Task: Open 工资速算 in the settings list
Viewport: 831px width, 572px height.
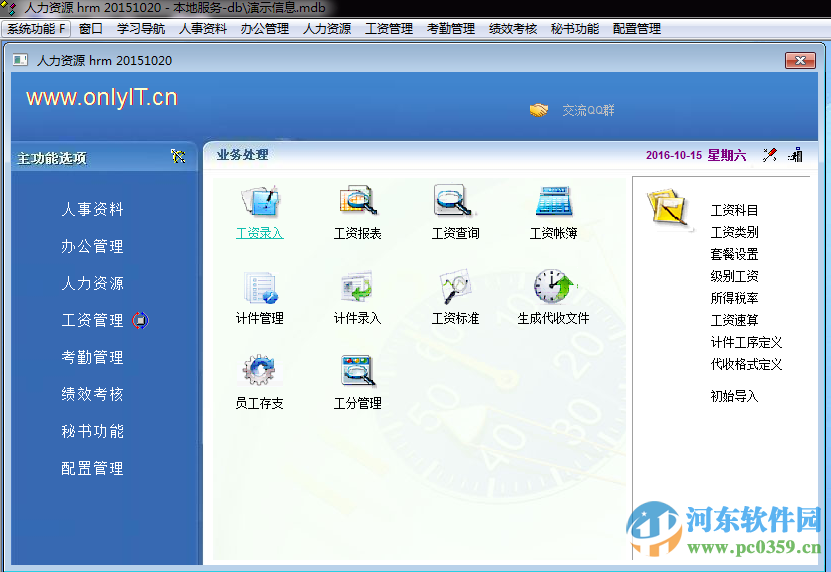Action: pyautogui.click(x=735, y=320)
